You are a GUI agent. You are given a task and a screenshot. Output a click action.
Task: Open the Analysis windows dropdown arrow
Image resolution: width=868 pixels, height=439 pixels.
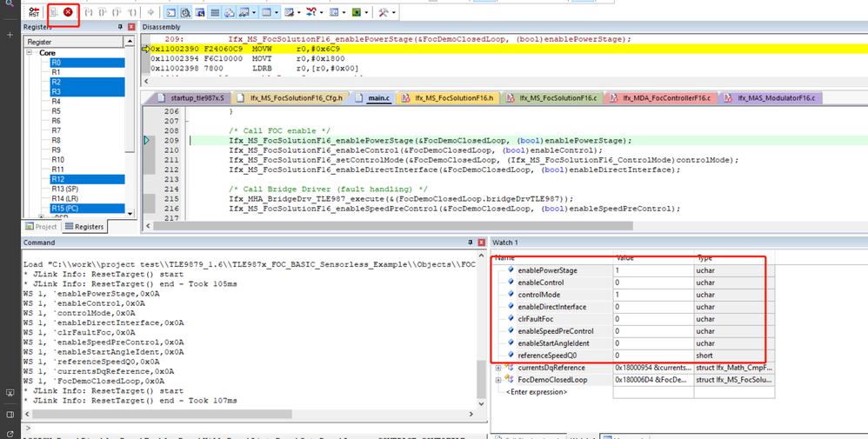click(322, 12)
